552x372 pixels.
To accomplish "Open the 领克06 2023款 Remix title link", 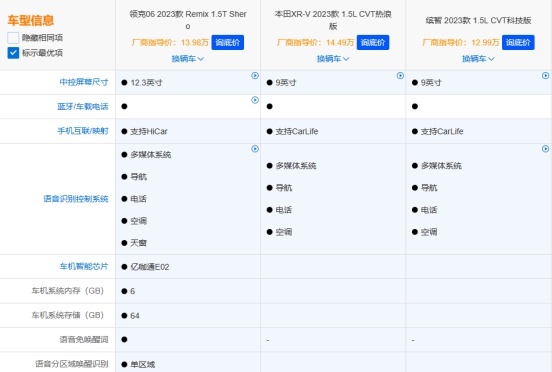I will (188, 20).
